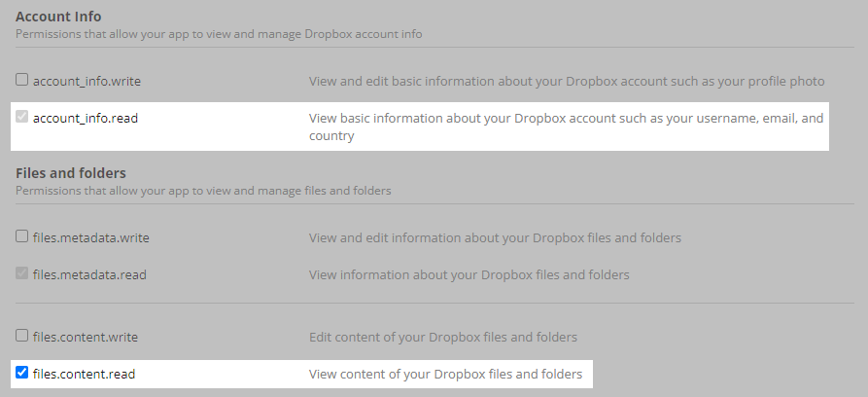
Task: Click description about editing your profile photo
Action: 566,82
